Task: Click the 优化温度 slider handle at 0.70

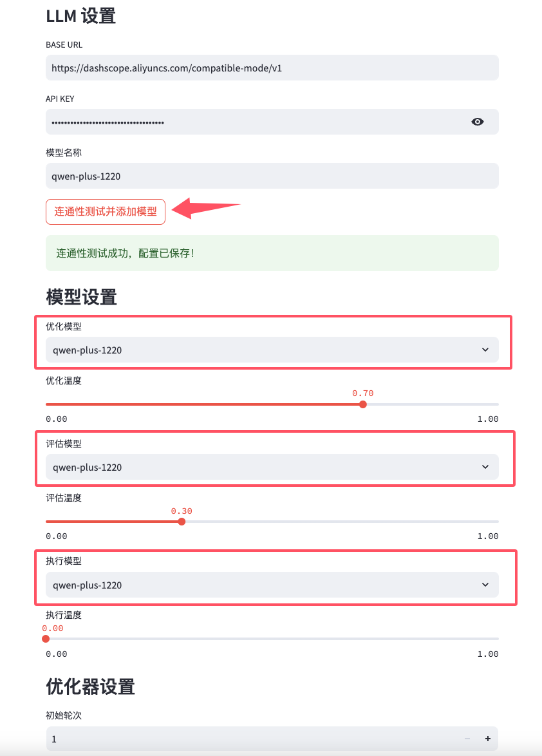Action: pos(363,404)
